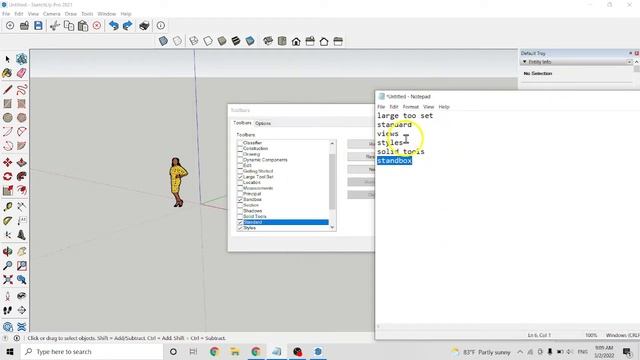This screenshot has height=360, width=640.
Task: Click toolbar list scroll-down arrow
Action: [x=332, y=227]
